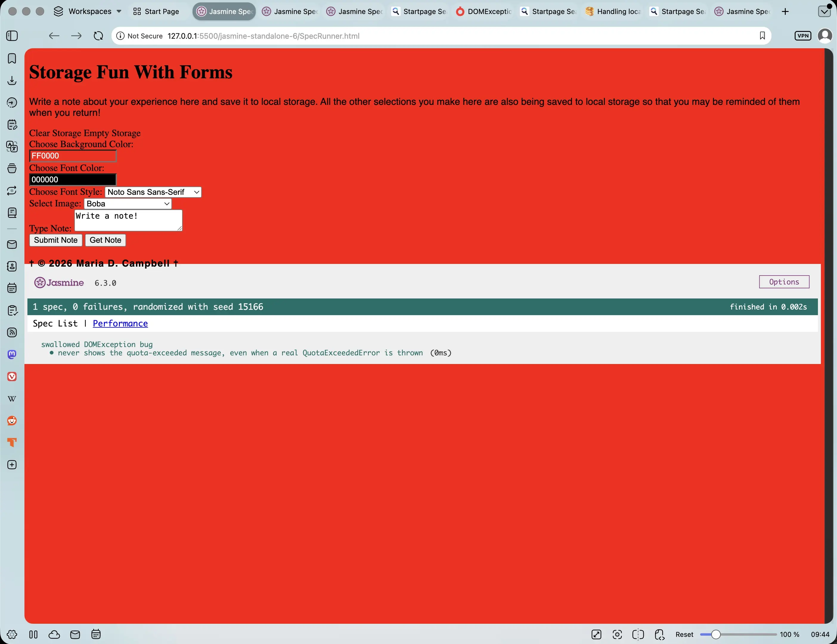This screenshot has width=837, height=644.
Task: Open mail icon in status bar
Action: [x=75, y=634]
